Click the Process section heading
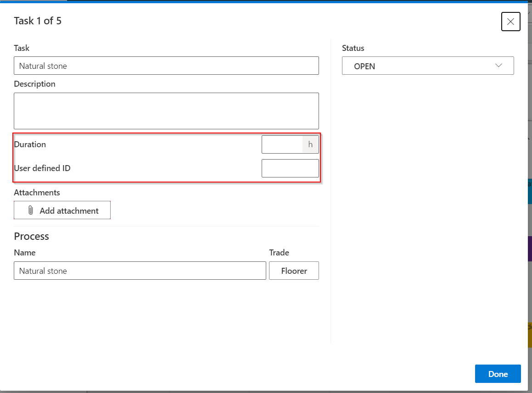 point(31,237)
